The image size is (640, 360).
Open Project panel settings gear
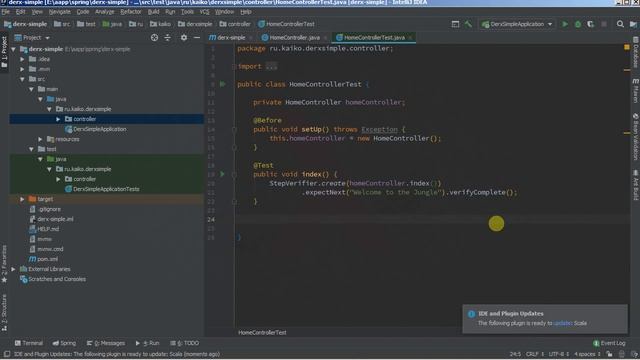click(x=184, y=38)
